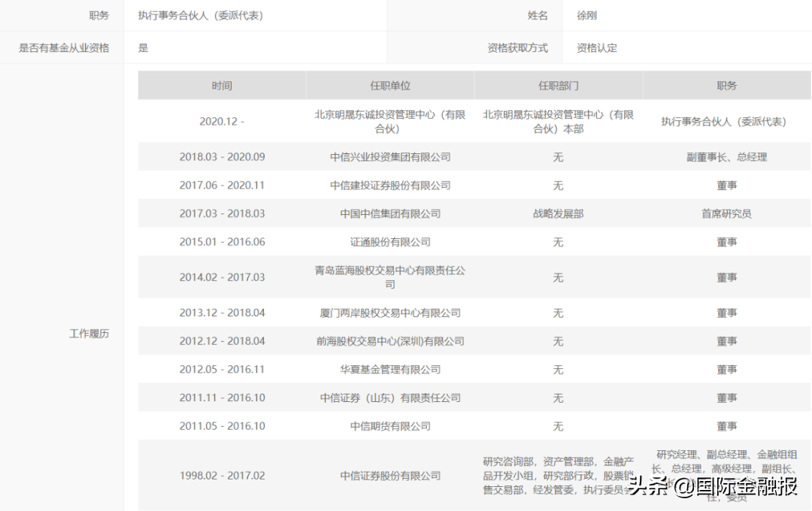The width and height of the screenshot is (812, 511).
Task: Click the name value 徐刚
Action: pyautogui.click(x=586, y=16)
